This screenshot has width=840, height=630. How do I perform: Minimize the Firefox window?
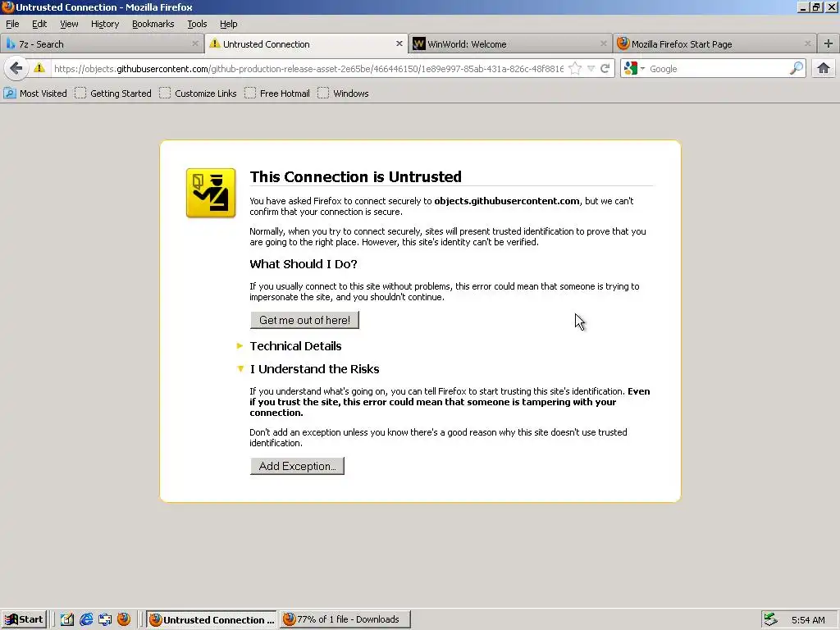click(x=802, y=7)
